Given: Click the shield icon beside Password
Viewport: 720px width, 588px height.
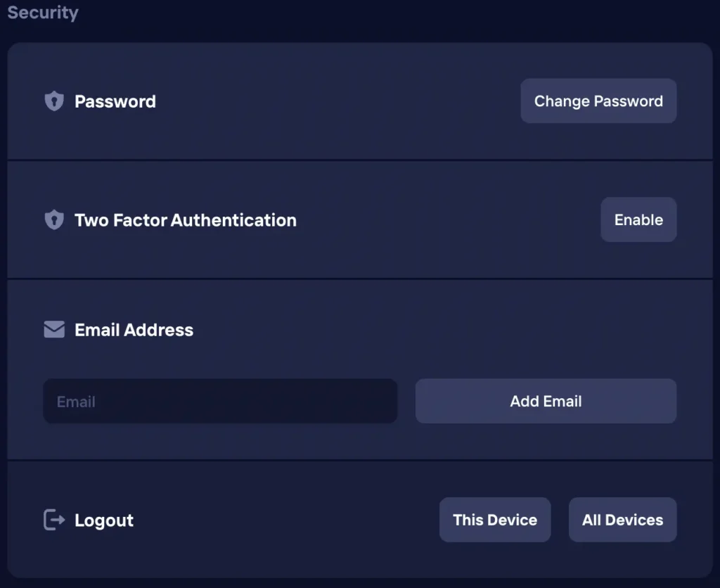Looking at the screenshot, I should pyautogui.click(x=54, y=101).
